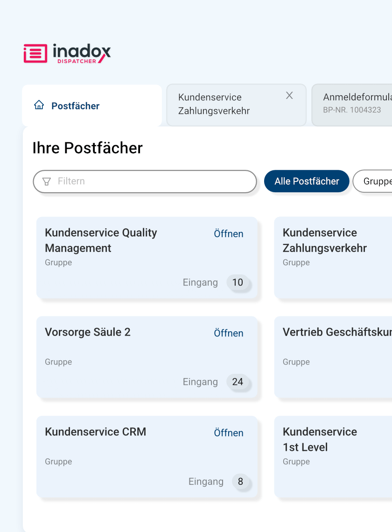The image size is (392, 532).
Task: Switch to the Postfächer tab
Action: (x=92, y=105)
